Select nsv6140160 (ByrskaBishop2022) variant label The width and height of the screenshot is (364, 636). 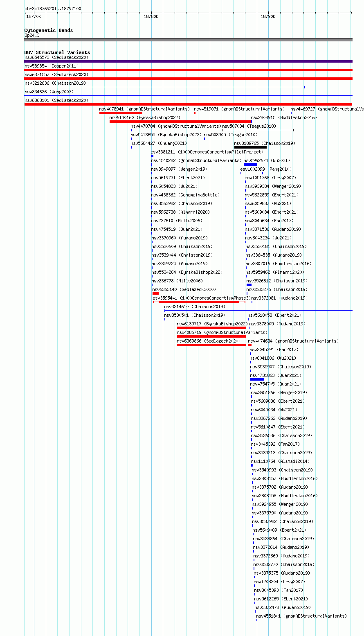coord(145,117)
